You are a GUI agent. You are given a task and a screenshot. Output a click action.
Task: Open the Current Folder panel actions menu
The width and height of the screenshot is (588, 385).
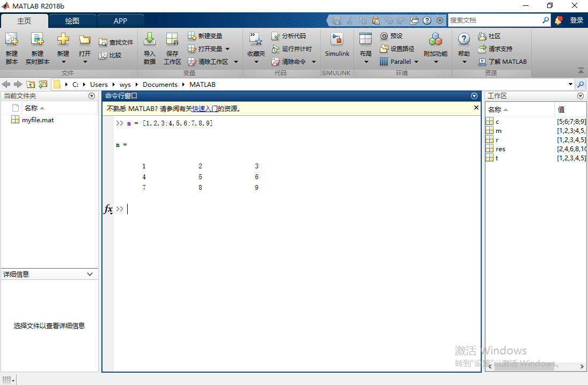click(92, 96)
